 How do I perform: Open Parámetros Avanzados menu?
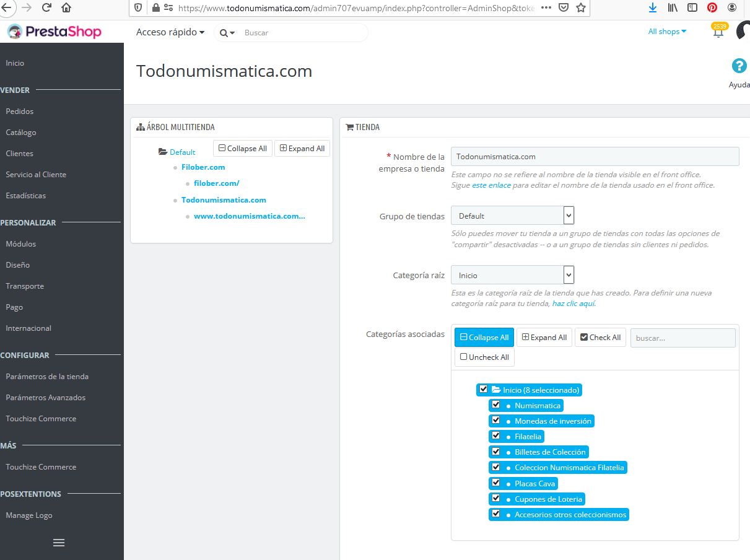pos(46,398)
